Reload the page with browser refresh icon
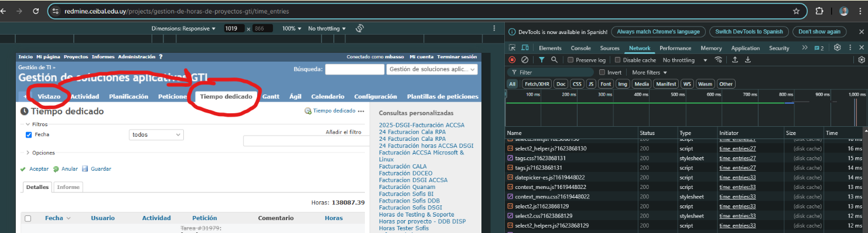This screenshot has height=233, width=868. (x=36, y=11)
